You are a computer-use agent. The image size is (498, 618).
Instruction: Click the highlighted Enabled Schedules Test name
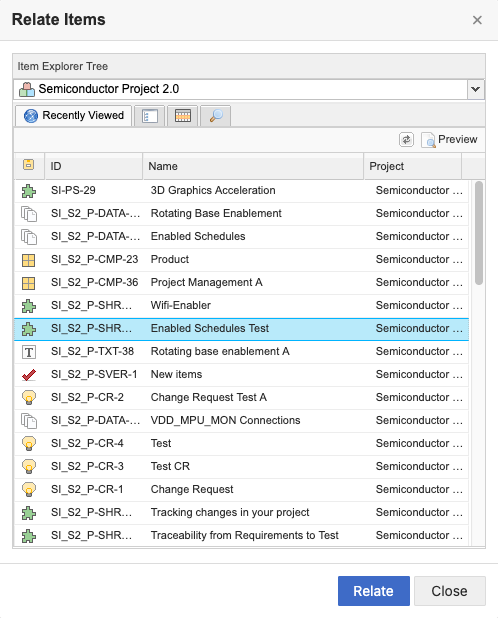point(210,328)
